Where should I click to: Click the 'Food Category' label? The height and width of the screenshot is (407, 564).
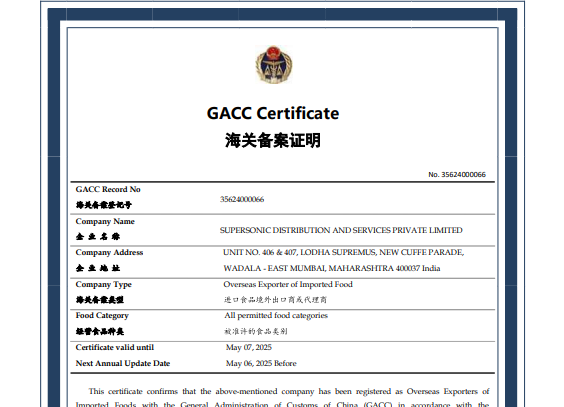pos(102,316)
